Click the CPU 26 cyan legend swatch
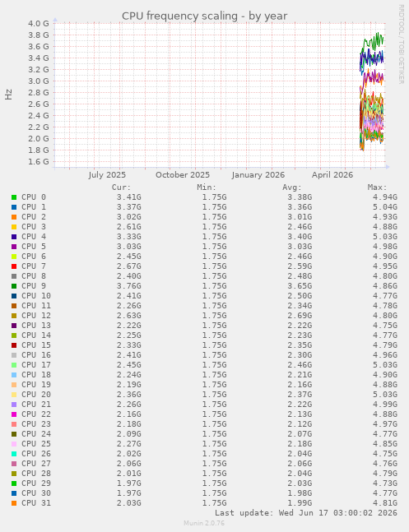 pos(14,454)
